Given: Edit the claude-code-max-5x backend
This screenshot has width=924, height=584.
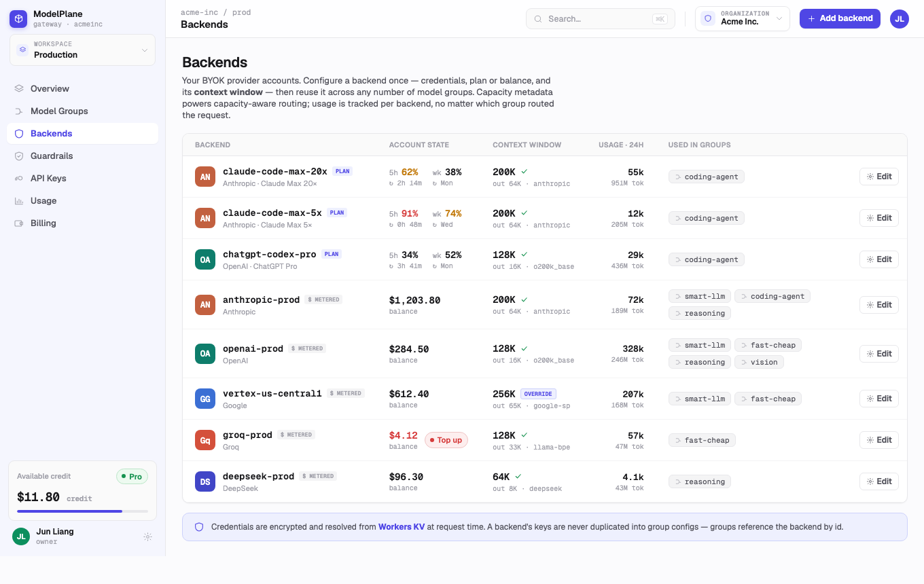Looking at the screenshot, I should [x=879, y=218].
